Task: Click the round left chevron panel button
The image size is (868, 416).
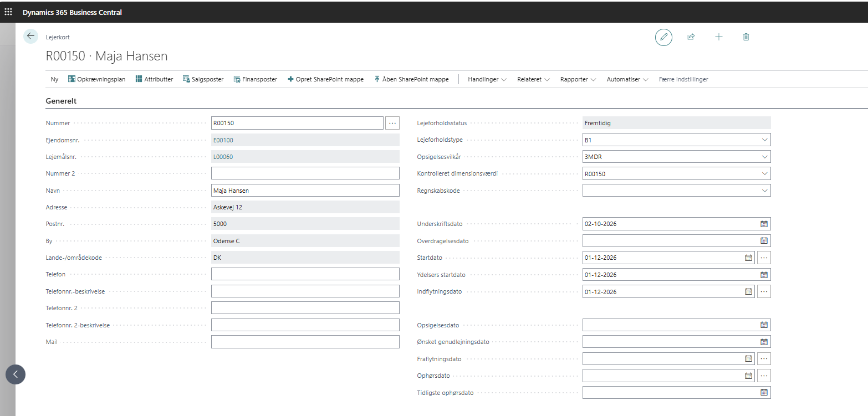Action: tap(16, 374)
